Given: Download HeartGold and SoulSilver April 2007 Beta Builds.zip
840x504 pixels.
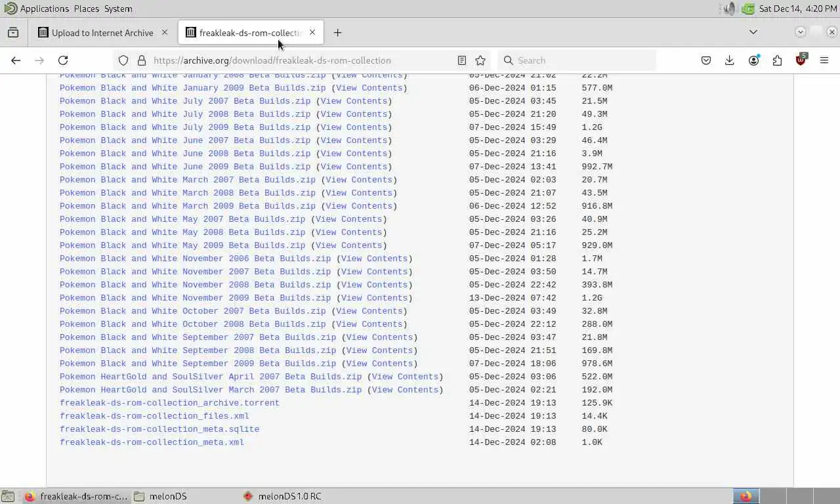Looking at the screenshot, I should click(x=211, y=377).
